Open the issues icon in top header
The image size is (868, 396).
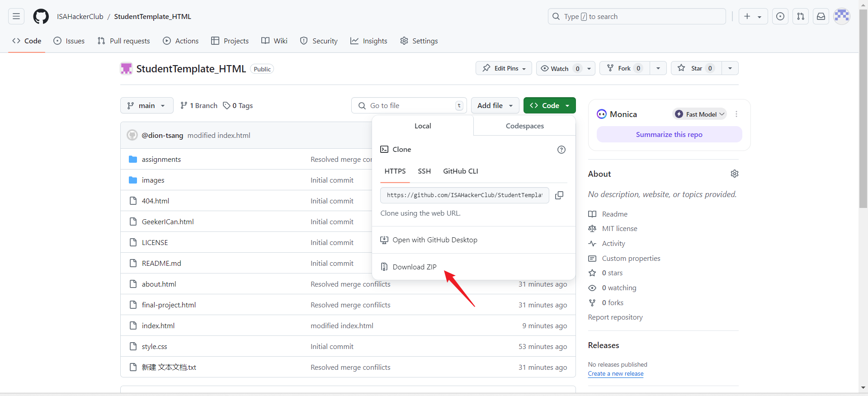point(780,17)
